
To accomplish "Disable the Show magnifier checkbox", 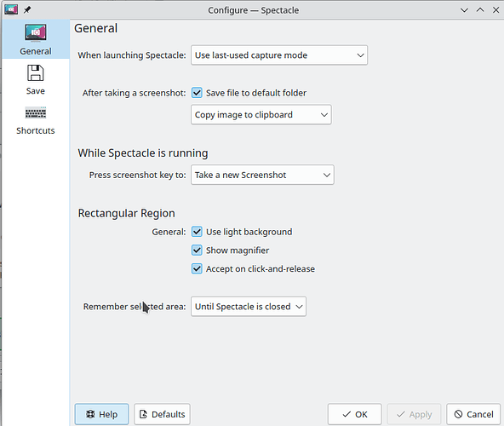I will point(197,250).
